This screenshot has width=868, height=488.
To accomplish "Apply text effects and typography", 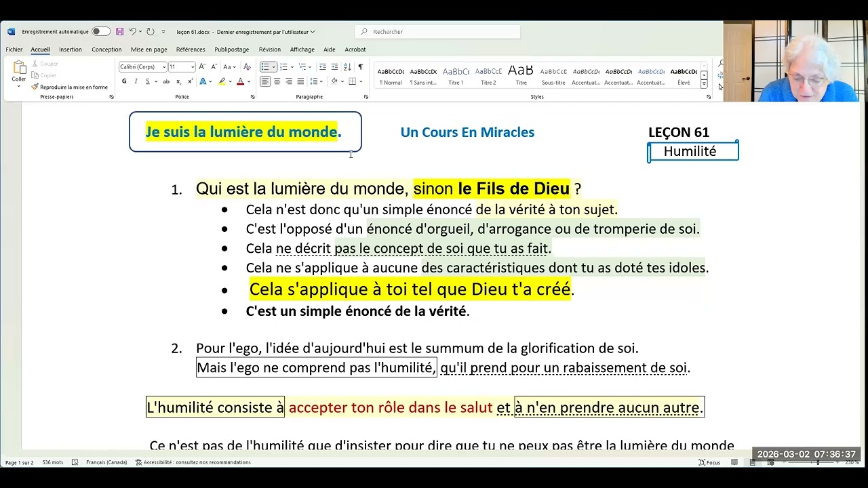I will point(202,81).
